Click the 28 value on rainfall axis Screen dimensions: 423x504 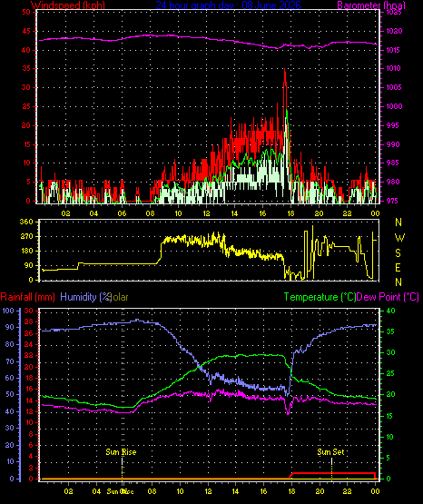(x=29, y=321)
